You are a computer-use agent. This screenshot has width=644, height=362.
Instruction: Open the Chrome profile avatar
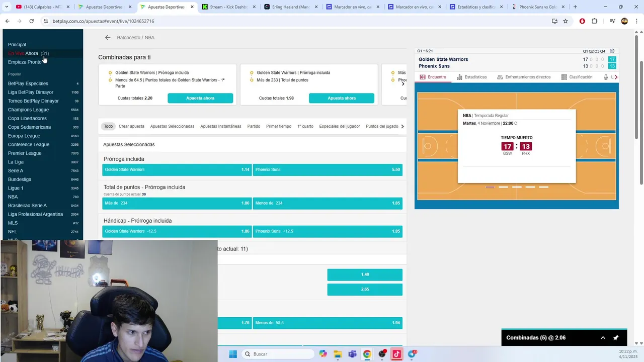(624, 21)
